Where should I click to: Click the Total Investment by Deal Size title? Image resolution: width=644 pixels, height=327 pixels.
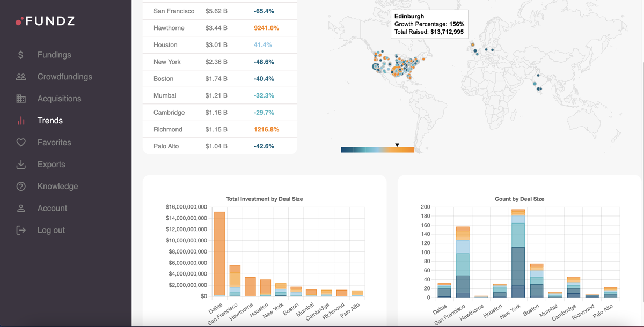click(265, 199)
